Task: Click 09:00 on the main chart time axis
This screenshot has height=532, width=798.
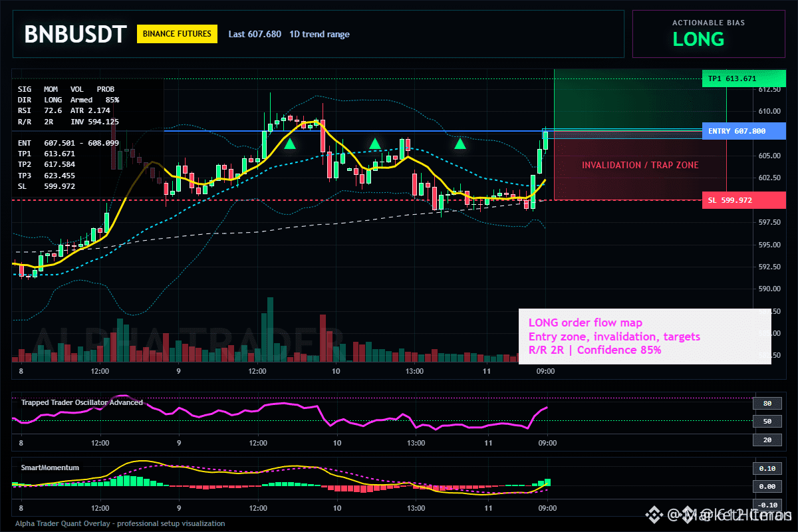Action: coord(545,371)
